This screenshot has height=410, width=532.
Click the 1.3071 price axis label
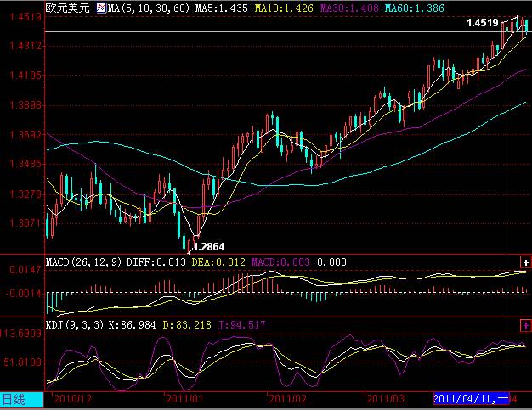[25, 223]
